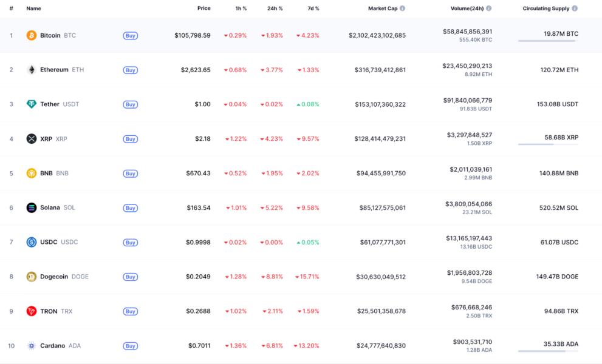Click the Bitcoin coin logo icon
Screen dimensions: 602x364
(32, 35)
